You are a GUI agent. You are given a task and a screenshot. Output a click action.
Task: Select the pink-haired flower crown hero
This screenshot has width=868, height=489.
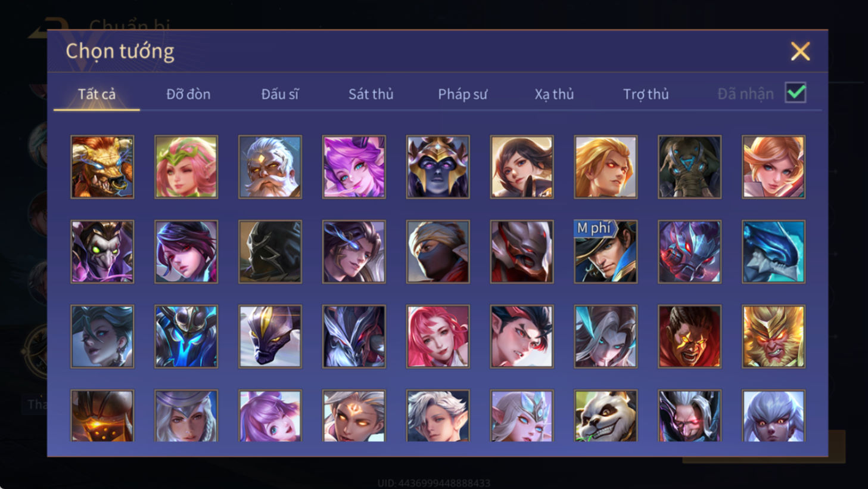(x=186, y=167)
